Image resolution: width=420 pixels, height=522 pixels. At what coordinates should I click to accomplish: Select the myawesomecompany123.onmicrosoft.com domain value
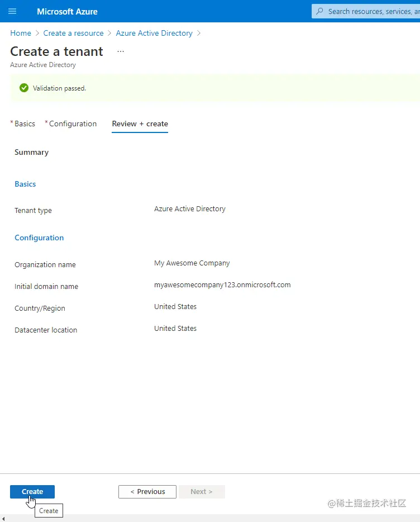click(x=222, y=285)
